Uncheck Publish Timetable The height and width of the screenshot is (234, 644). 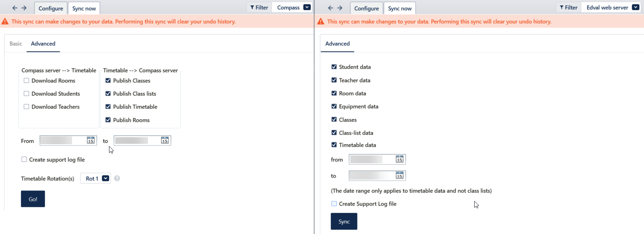click(108, 107)
